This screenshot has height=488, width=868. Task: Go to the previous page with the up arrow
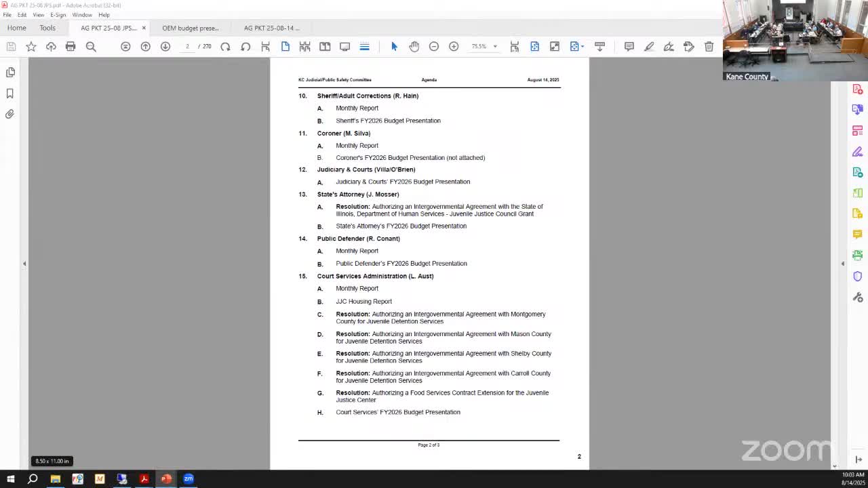pyautogui.click(x=145, y=46)
